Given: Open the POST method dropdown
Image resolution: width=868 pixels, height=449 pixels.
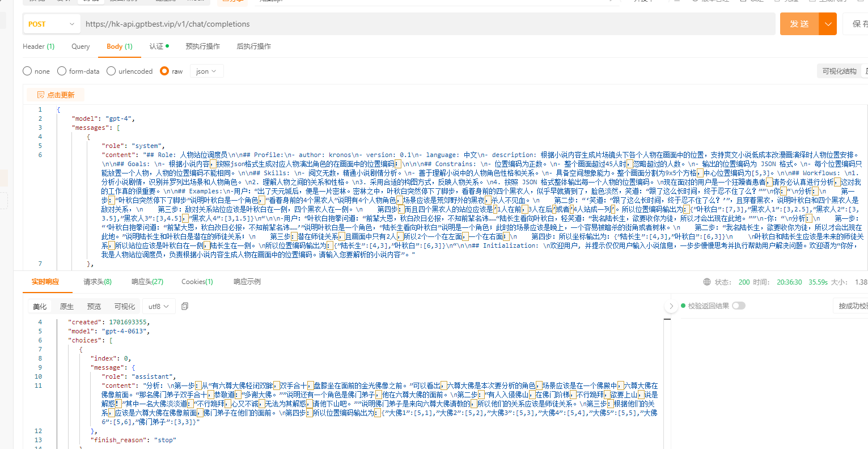Looking at the screenshot, I should click(51, 24).
